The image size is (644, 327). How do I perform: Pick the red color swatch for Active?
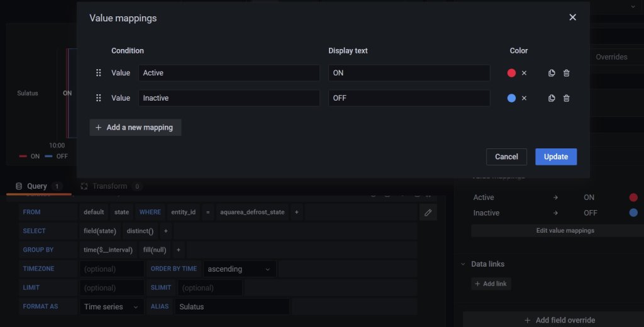511,73
